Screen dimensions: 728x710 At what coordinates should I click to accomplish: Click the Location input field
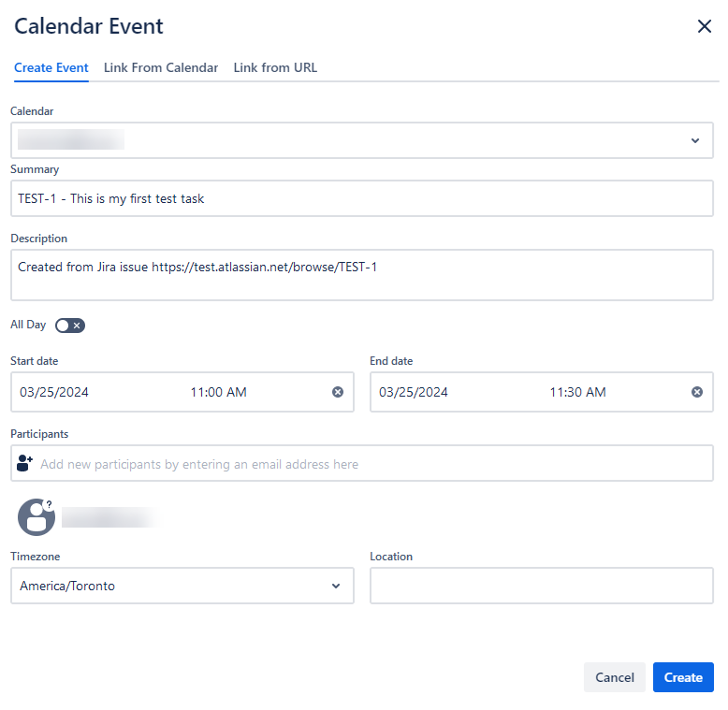pyautogui.click(x=542, y=586)
